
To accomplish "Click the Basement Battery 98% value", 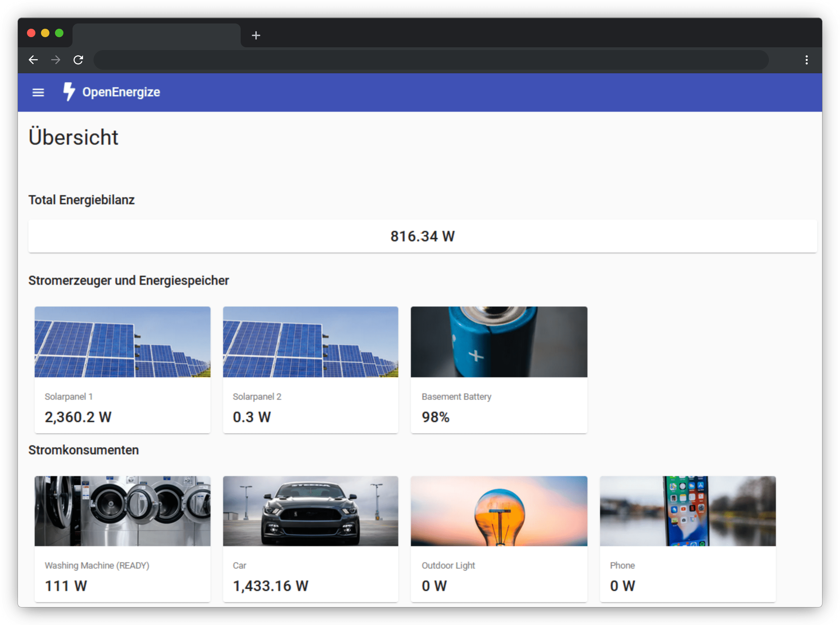I will click(435, 417).
